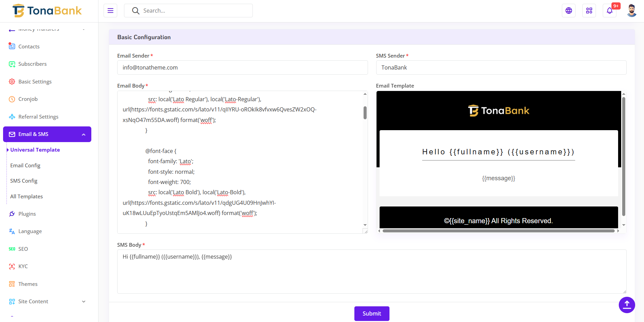Open Basic Settings link
This screenshot has width=644, height=322.
click(x=35, y=82)
